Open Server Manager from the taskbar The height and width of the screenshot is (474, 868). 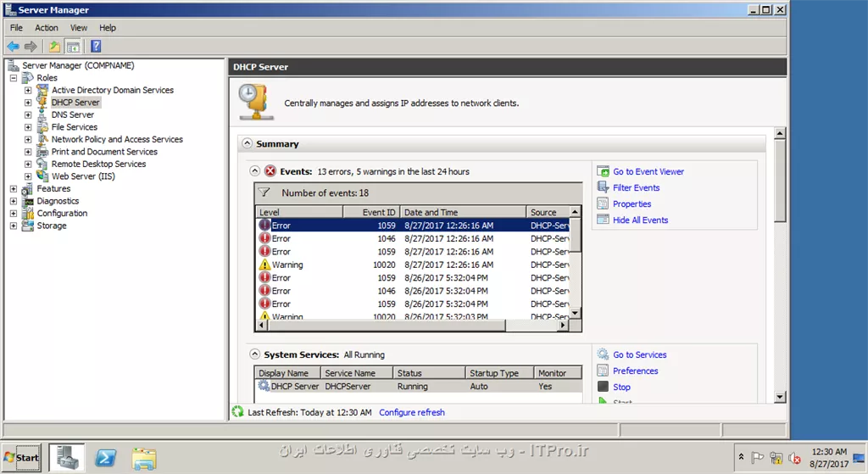click(x=66, y=457)
